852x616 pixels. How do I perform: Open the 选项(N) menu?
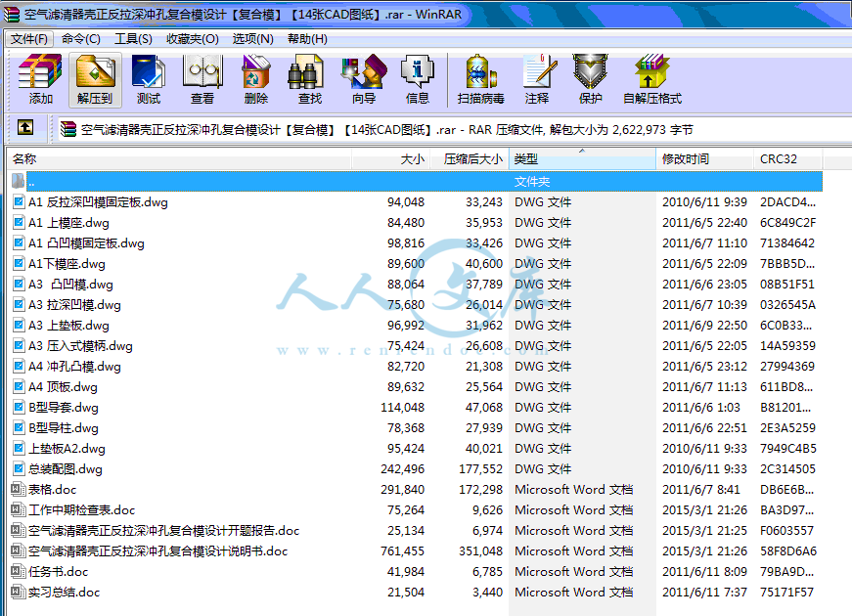(252, 38)
